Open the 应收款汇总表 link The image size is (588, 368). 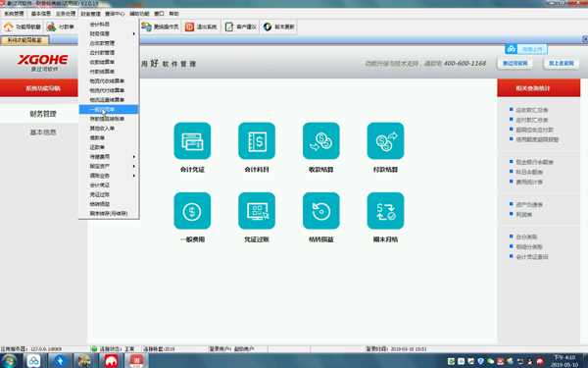(x=532, y=110)
